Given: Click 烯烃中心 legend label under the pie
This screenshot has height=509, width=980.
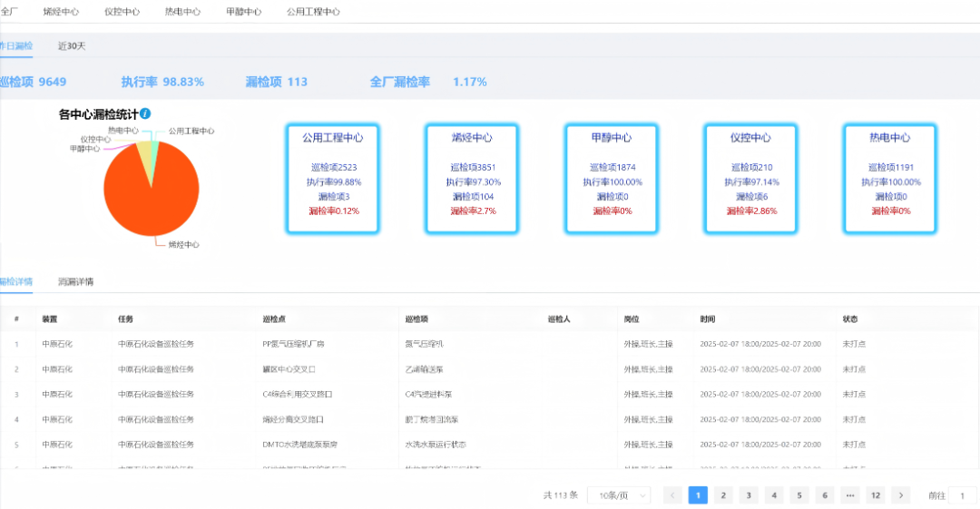Looking at the screenshot, I should [x=183, y=244].
